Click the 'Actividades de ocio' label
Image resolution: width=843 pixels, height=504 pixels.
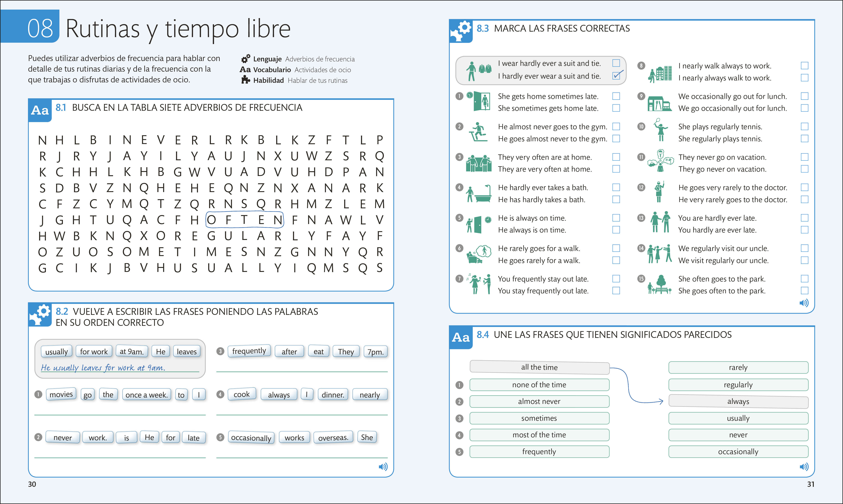pos(323,70)
